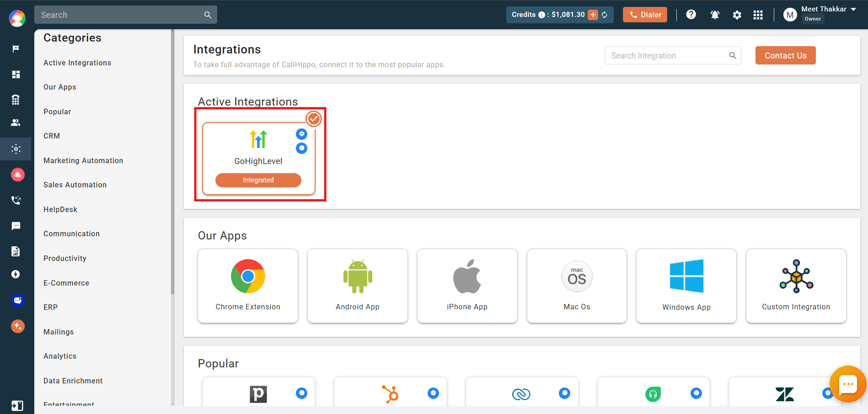Select the Our Apps category
Image resolution: width=868 pixels, height=414 pixels.
pos(60,87)
